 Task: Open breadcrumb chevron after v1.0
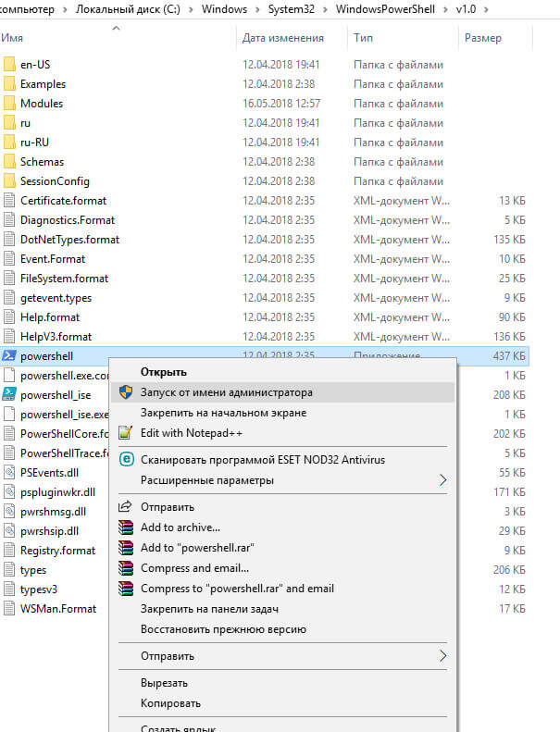(x=486, y=9)
